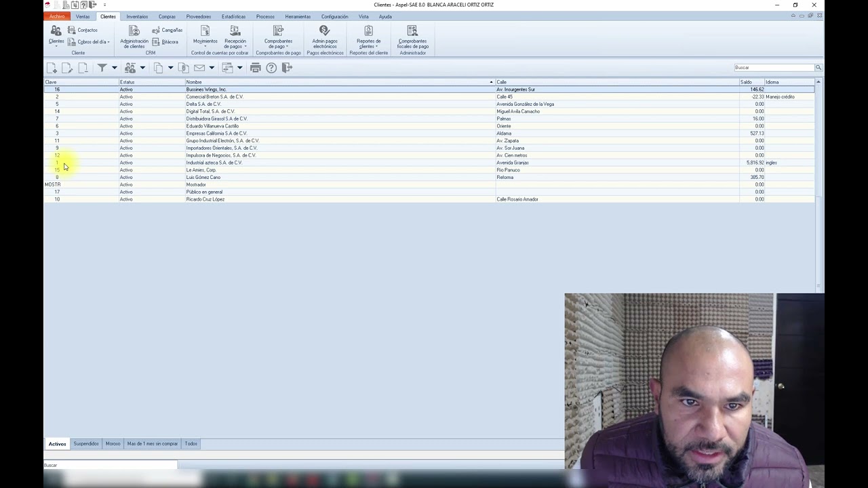The width and height of the screenshot is (868, 488).
Task: Sort by the Clave column header
Action: tap(81, 82)
